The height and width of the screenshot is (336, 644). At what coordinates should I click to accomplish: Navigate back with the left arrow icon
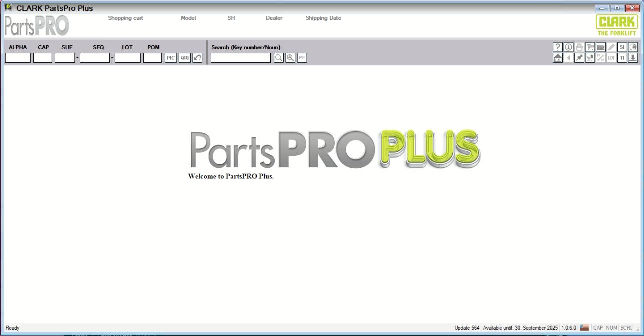click(x=568, y=58)
